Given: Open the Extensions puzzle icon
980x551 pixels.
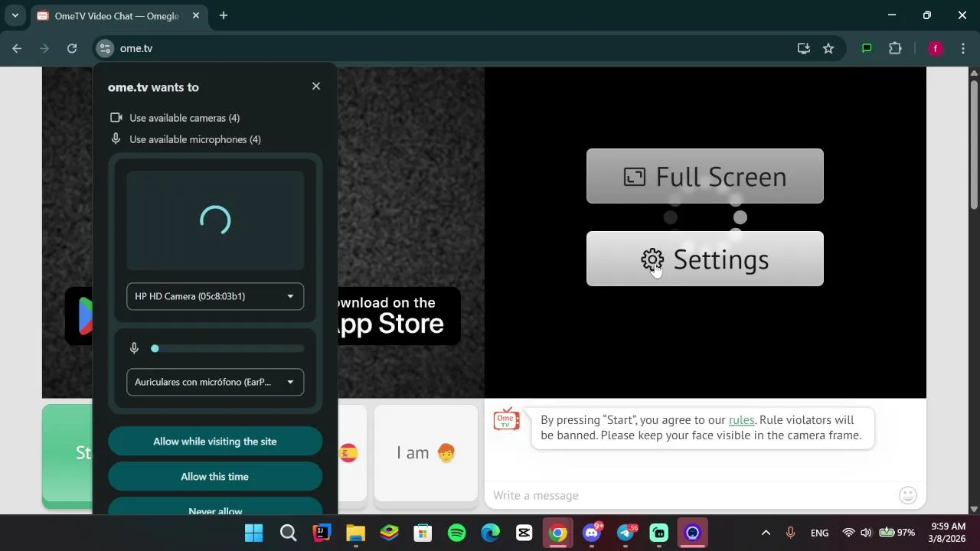Looking at the screenshot, I should click(x=895, y=48).
